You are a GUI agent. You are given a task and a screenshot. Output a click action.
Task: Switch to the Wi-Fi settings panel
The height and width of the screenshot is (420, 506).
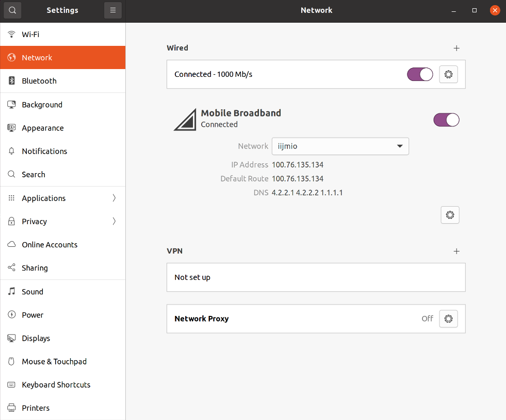[30, 35]
